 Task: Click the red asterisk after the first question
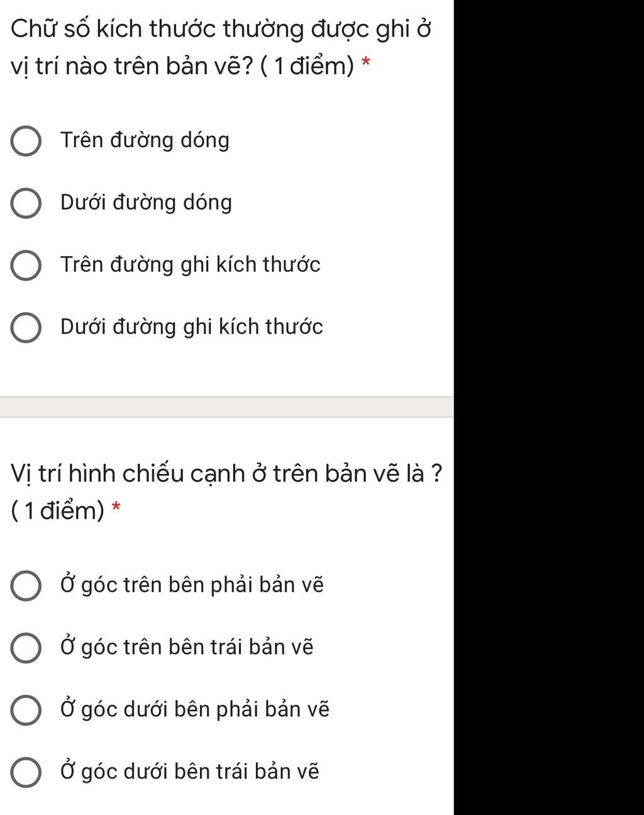coord(365,63)
